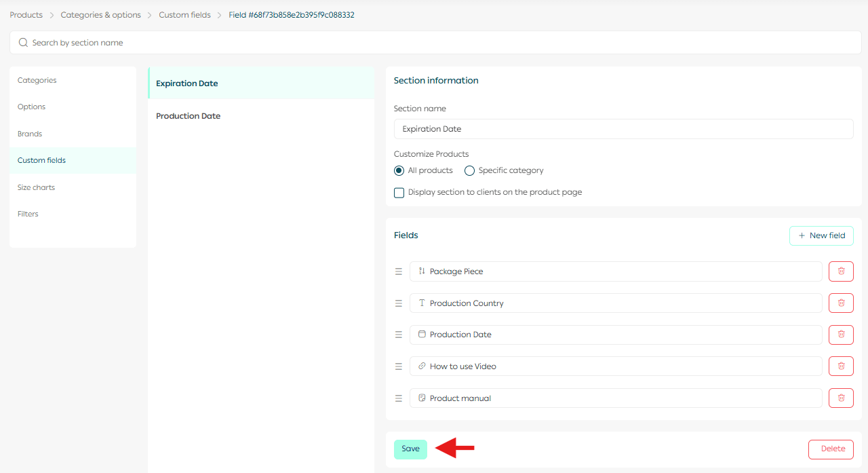Image resolution: width=868 pixels, height=473 pixels.
Task: Click trash icon for Production Country
Action: pyautogui.click(x=841, y=303)
